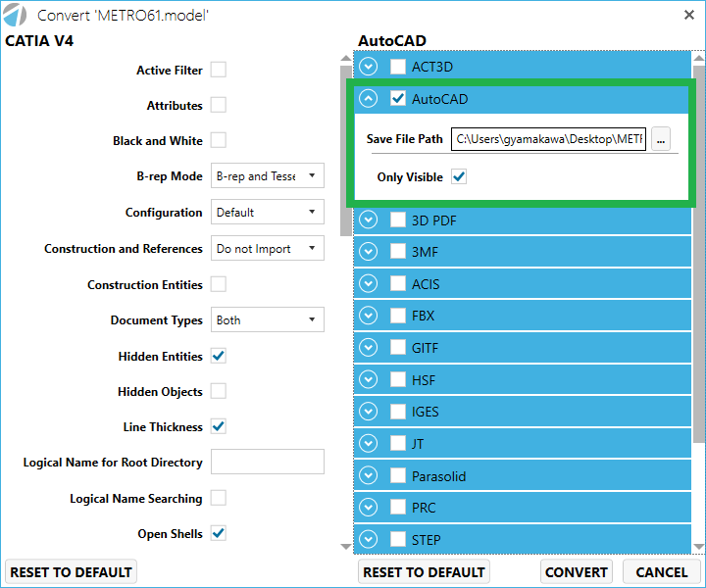Image resolution: width=706 pixels, height=588 pixels.
Task: Select the Parasolid output checkbox
Action: (398, 475)
